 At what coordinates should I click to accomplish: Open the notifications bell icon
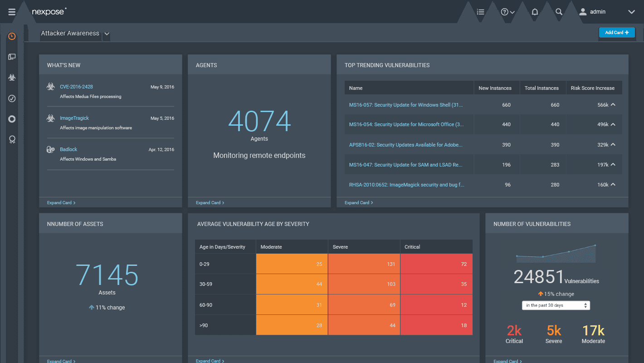coord(535,11)
